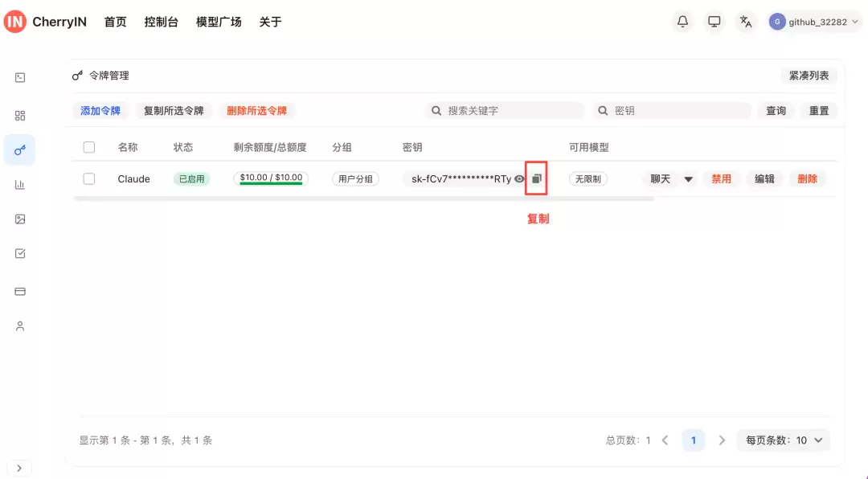Click 编辑 for the Claude token
This screenshot has width=868, height=479.
click(764, 179)
